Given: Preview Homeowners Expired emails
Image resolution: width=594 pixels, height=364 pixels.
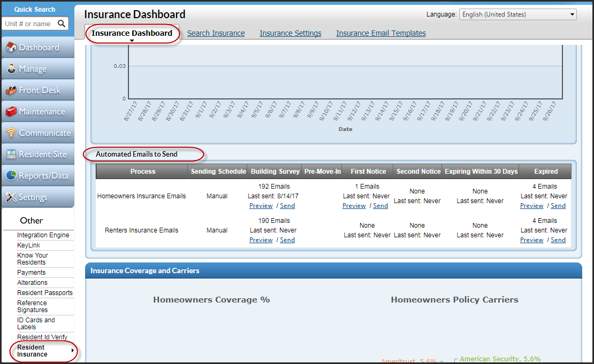Looking at the screenshot, I should pos(531,206).
